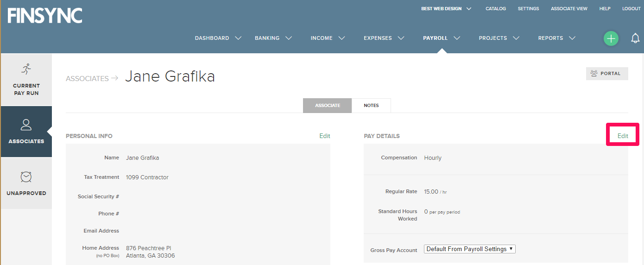Screen dimensions: 644x265
Task: Edit the Pay Details section
Action: [623, 136]
